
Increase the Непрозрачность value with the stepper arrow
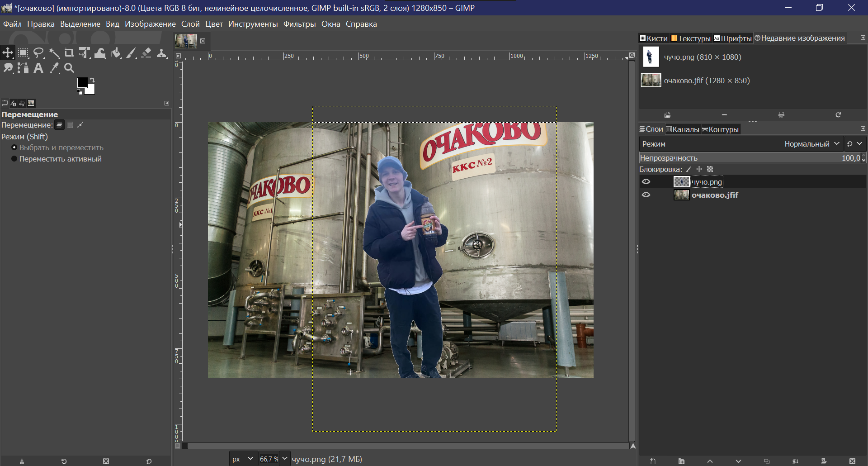[863, 156]
